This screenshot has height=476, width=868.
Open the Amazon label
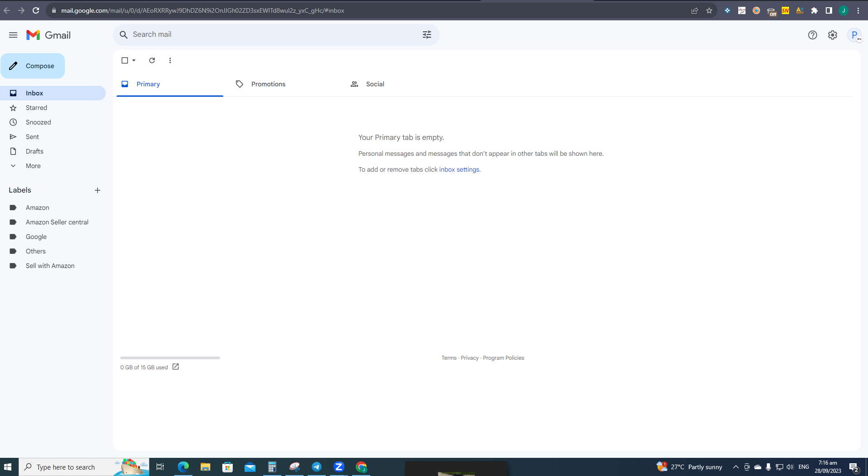53,208
